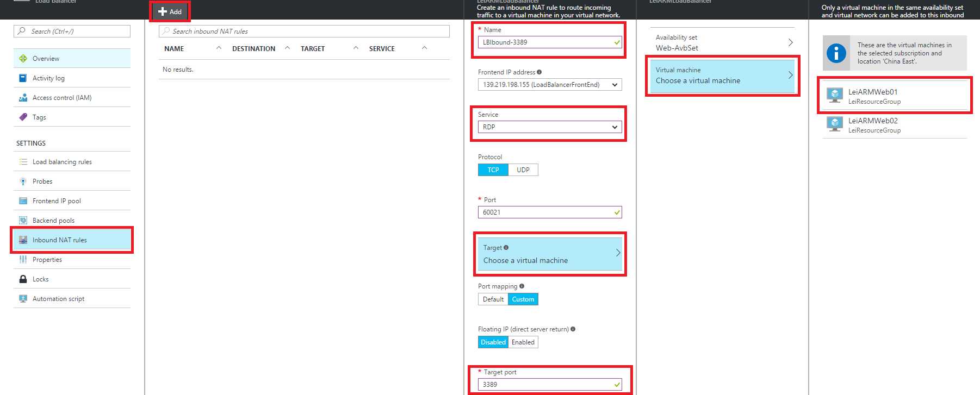This screenshot has height=395, width=980.
Task: Click the Frontend IP address info icon
Action: tap(539, 72)
